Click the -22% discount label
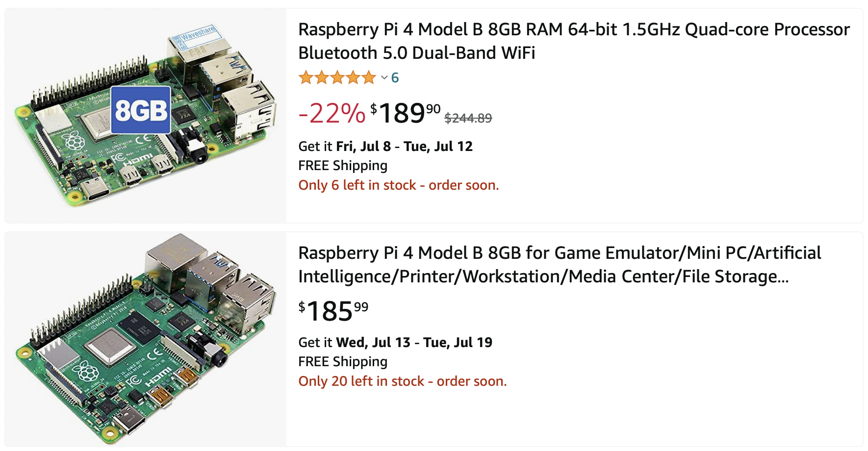 [332, 113]
